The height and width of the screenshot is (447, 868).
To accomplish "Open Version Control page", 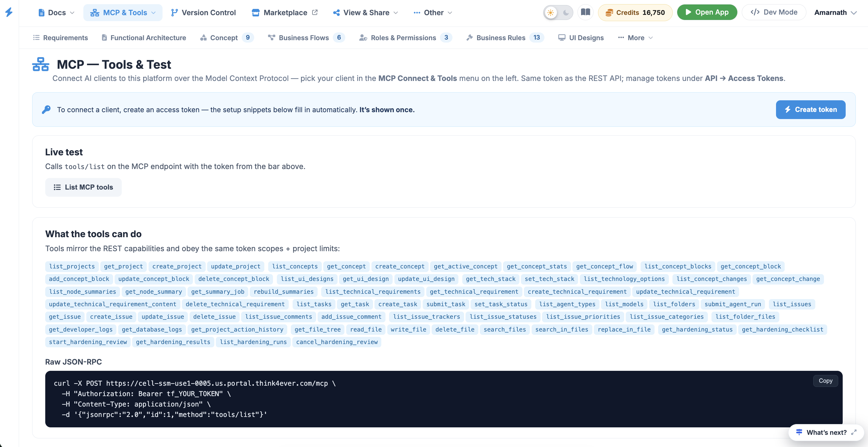I will [203, 13].
